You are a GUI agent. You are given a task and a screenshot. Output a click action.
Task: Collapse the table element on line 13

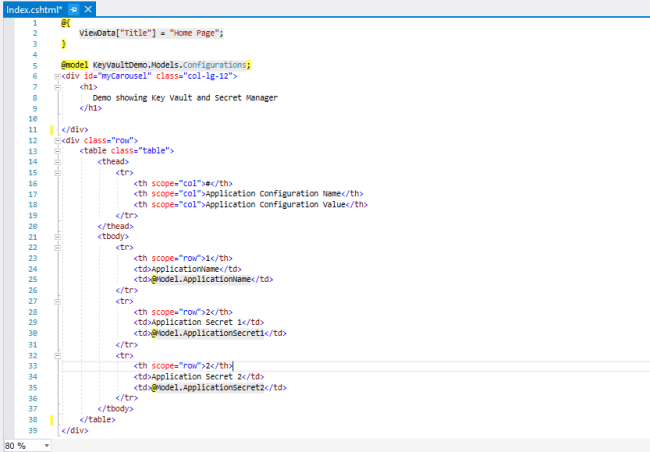[x=58, y=151]
